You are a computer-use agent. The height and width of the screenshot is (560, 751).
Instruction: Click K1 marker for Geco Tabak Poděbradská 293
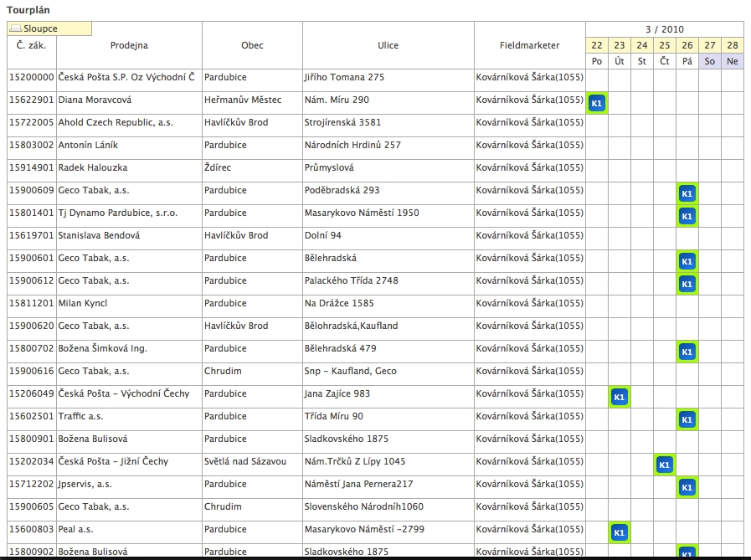pyautogui.click(x=687, y=193)
